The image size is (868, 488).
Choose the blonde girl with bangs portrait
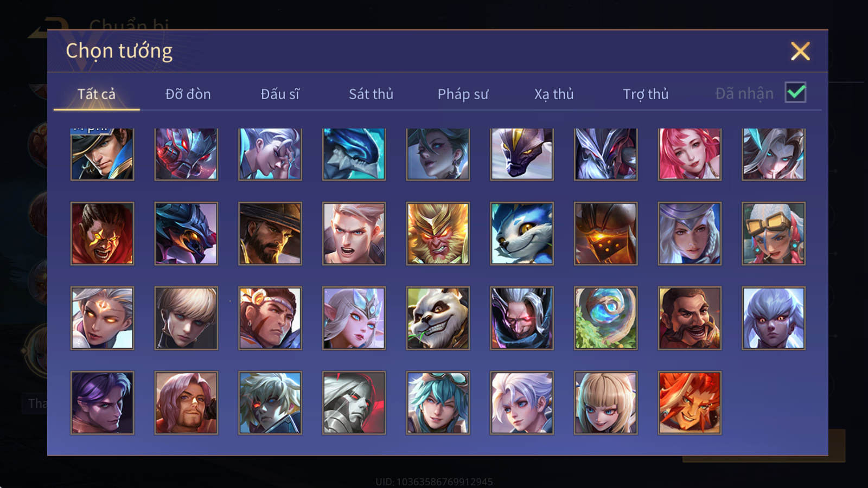605,403
